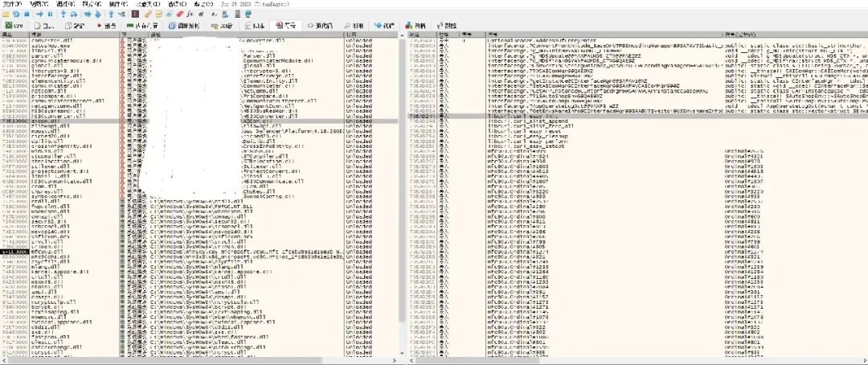Screen dimensions: 868x365
Task: Click the Restart debuggee toolbar icon
Action: coord(17,14)
